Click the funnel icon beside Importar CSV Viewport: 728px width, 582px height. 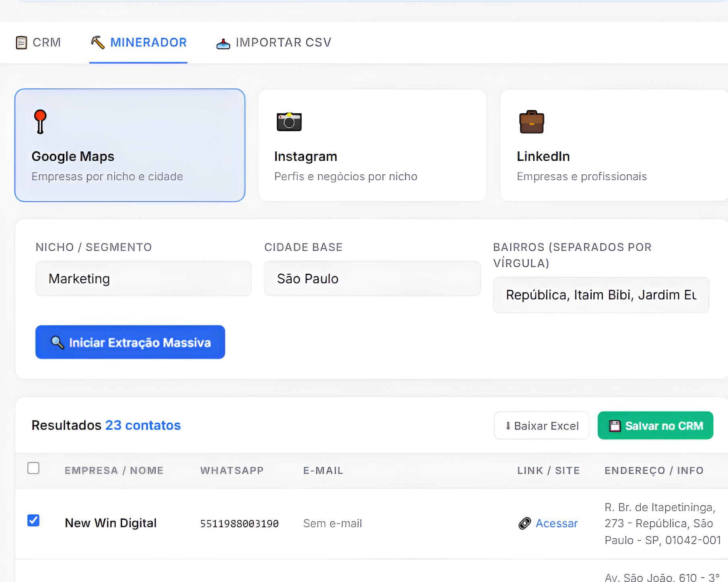coord(222,42)
